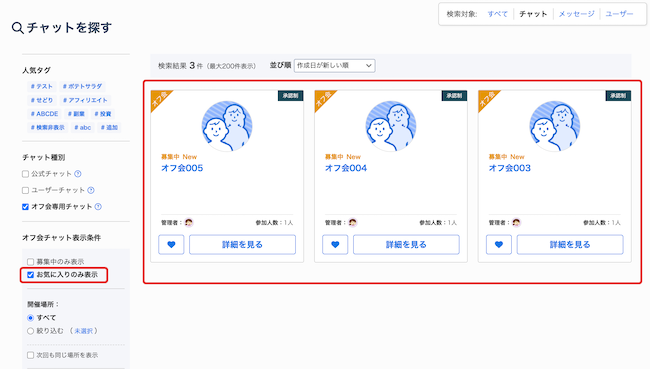Screen dimensions: 650x369
Task: Click the 承認制 badge on the オフ会005 card
Action: point(291,96)
